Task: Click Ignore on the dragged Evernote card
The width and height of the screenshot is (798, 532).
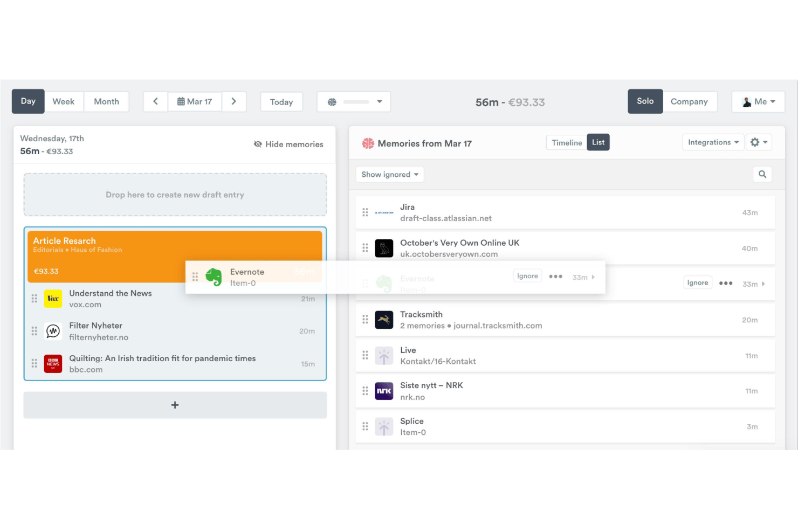Action: click(527, 276)
